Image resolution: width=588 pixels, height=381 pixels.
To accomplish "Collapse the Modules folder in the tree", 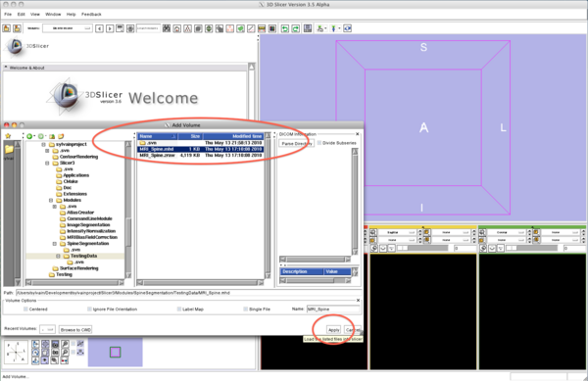I will 51,200.
